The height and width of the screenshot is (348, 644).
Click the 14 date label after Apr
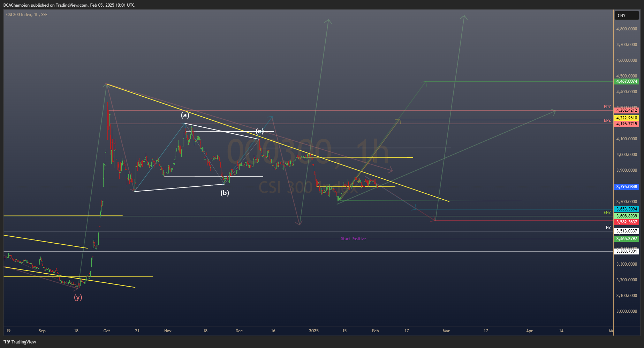tap(561, 331)
